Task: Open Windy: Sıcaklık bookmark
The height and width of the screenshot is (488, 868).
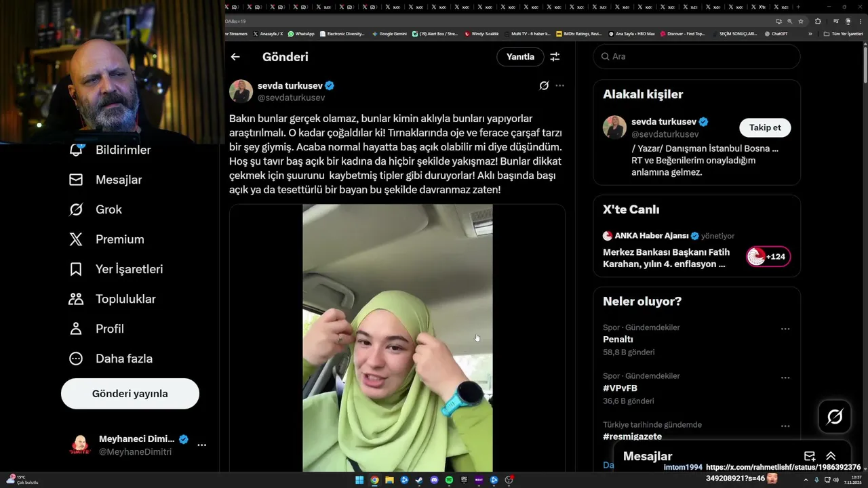Action: [481, 33]
